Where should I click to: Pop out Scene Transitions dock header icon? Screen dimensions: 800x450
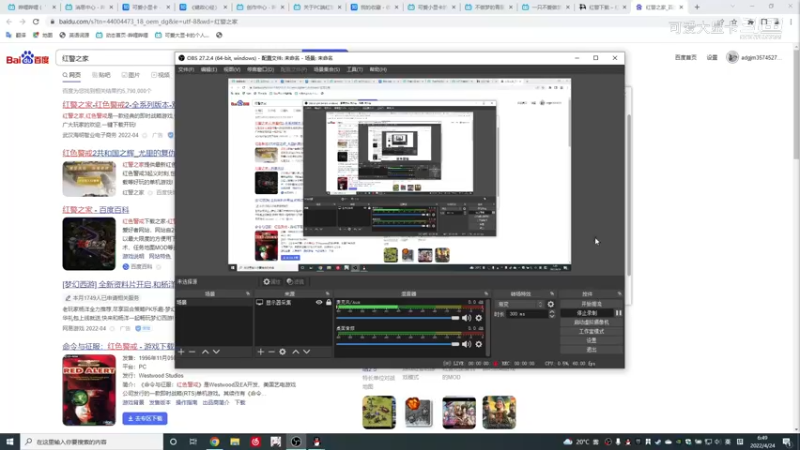click(x=552, y=294)
